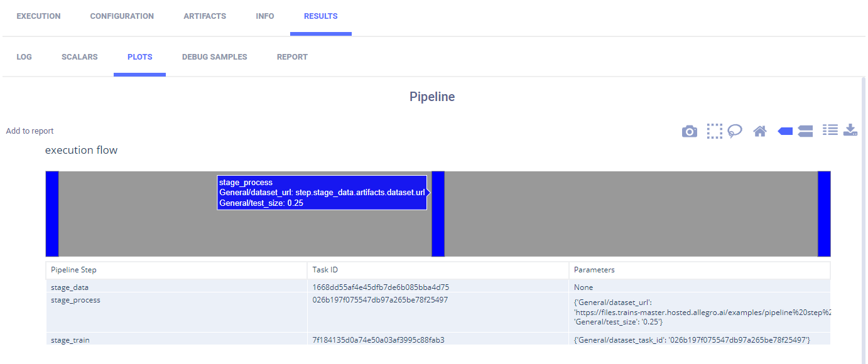868x364 pixels.
Task: Click the stage_train Task ID cell
Action: click(x=383, y=340)
